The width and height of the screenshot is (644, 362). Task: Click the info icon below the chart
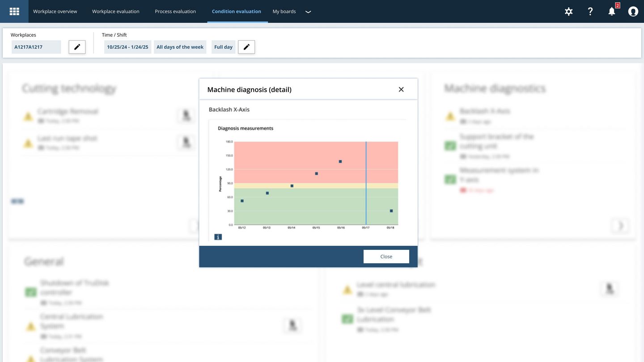coord(218,237)
